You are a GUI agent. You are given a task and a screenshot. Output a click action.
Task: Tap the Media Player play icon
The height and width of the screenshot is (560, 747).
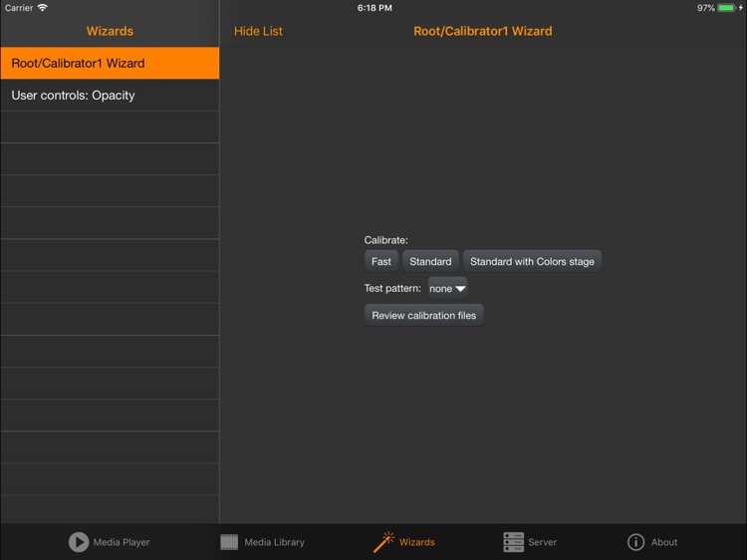pos(79,542)
